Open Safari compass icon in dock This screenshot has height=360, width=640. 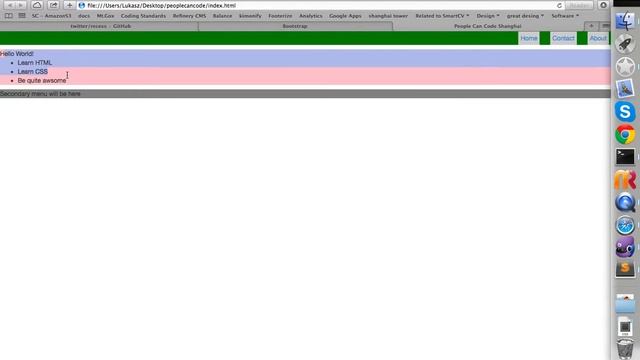pyautogui.click(x=625, y=225)
